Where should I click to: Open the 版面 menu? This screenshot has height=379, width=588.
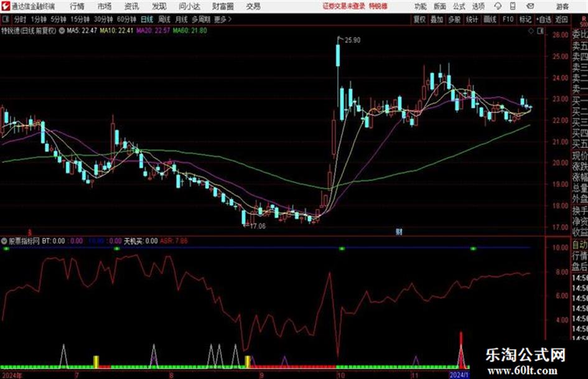pos(440,6)
